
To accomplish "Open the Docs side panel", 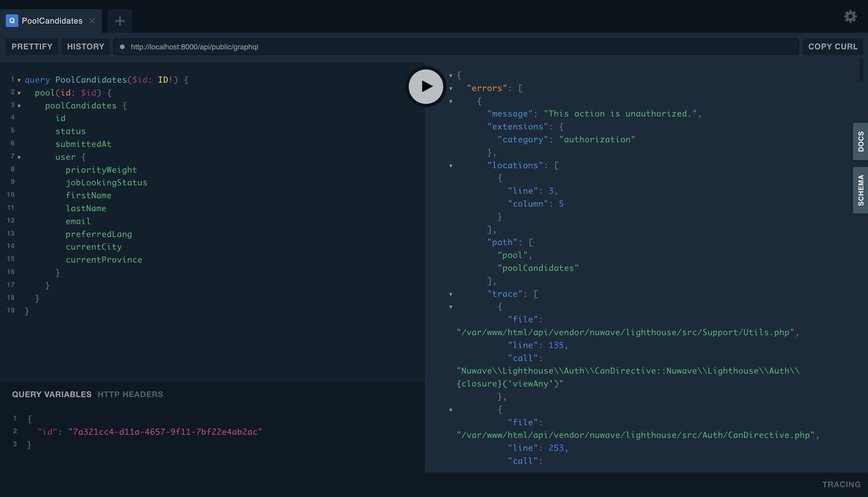I will tap(861, 141).
